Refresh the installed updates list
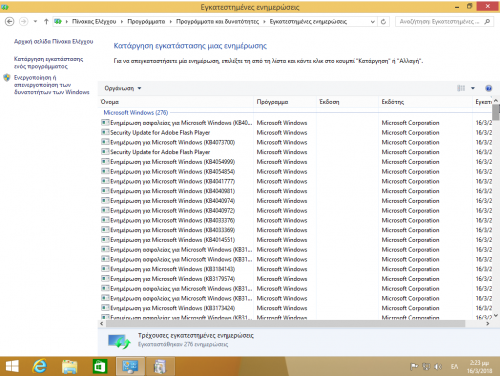 pyautogui.click(x=383, y=22)
